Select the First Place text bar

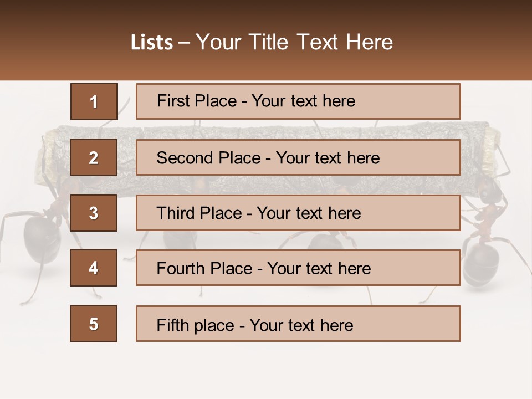point(298,101)
